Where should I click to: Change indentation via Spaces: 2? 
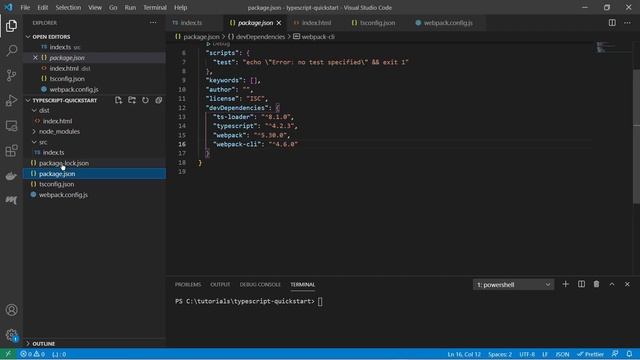[x=500, y=354]
